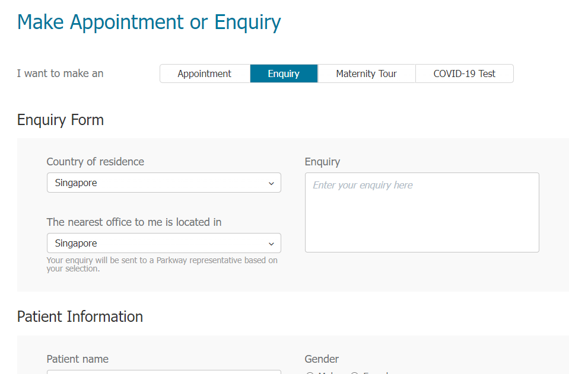Focus the Enquiry text area
588x374 pixels.
tap(421, 212)
